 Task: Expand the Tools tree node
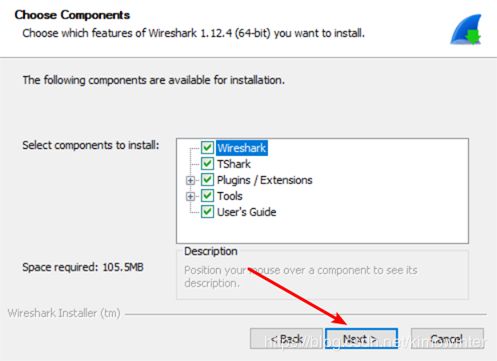click(x=190, y=196)
